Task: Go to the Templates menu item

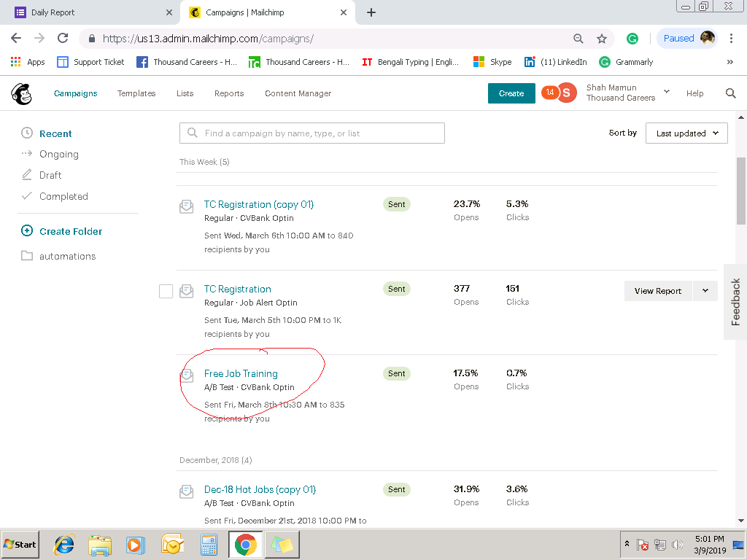Action: click(136, 93)
